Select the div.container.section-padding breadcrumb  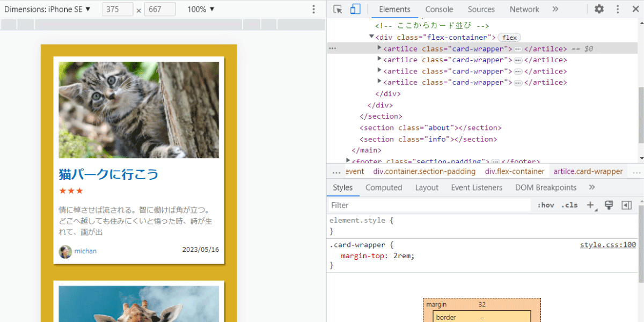[x=425, y=172]
